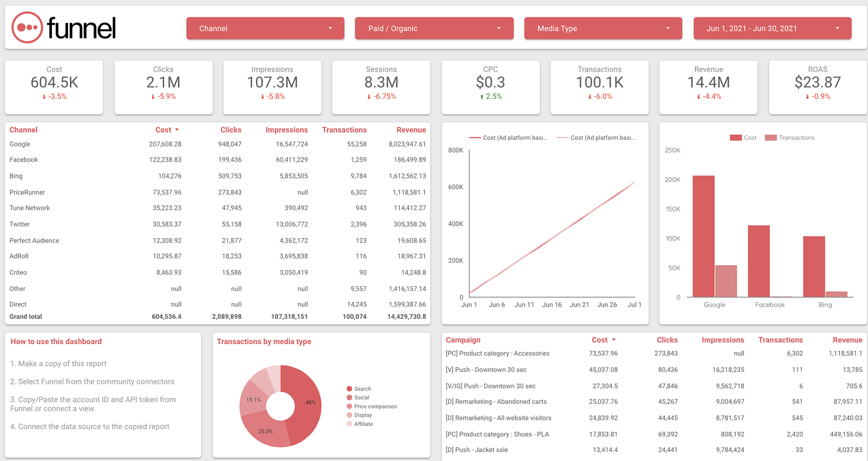This screenshot has height=461, width=868.
Task: Click the Social legend dot in the donut legend
Action: click(349, 397)
